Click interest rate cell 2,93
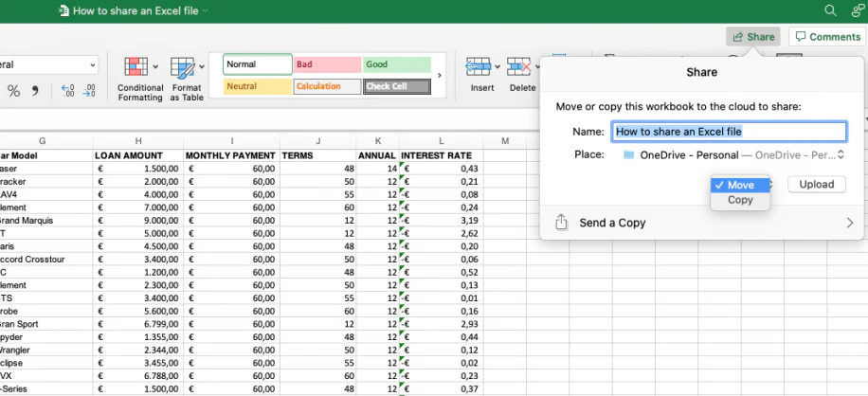868x396 pixels. (442, 324)
